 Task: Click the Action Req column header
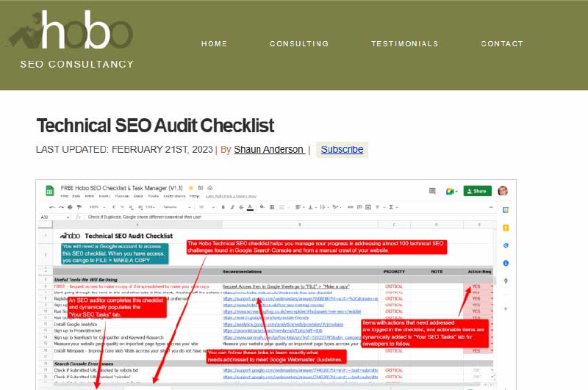(x=479, y=272)
